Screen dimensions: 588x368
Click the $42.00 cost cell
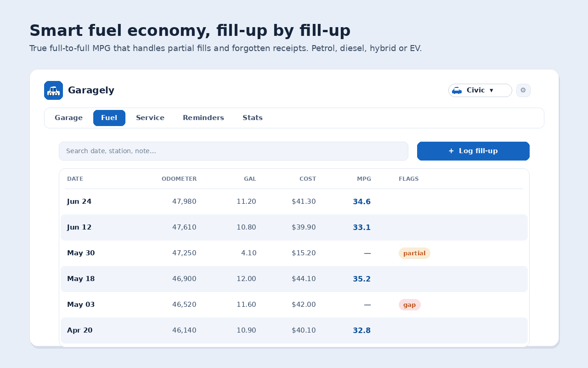(304, 305)
